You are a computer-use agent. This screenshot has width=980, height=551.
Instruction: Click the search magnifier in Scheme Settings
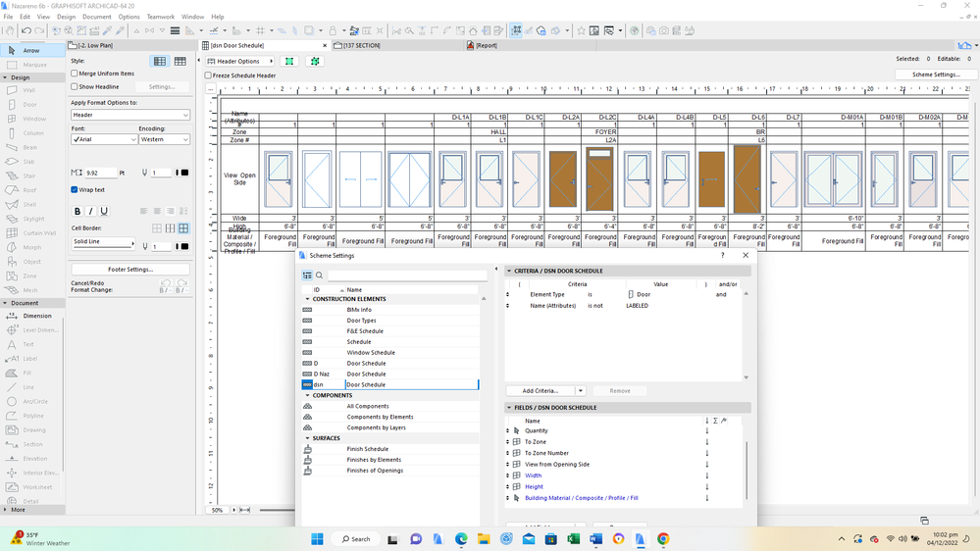pos(320,275)
